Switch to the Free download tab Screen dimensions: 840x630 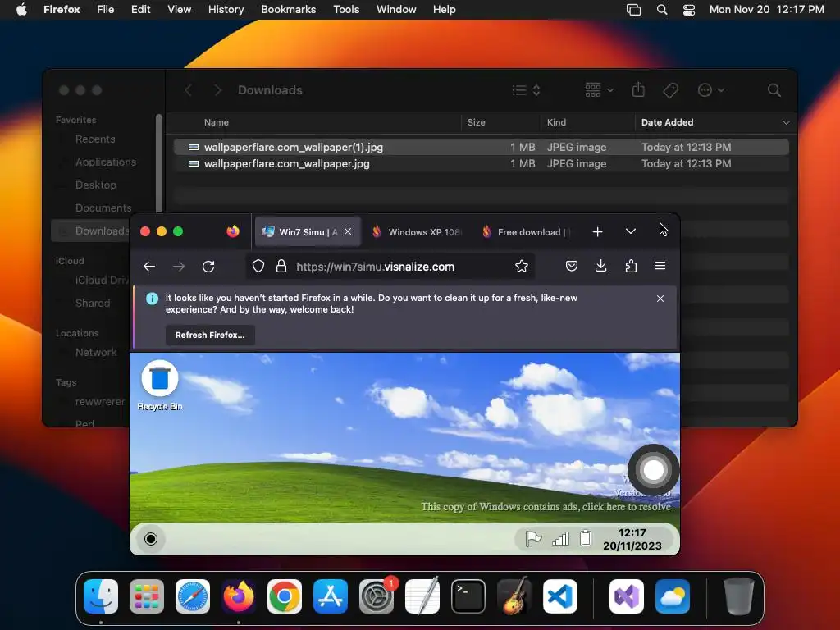525,232
